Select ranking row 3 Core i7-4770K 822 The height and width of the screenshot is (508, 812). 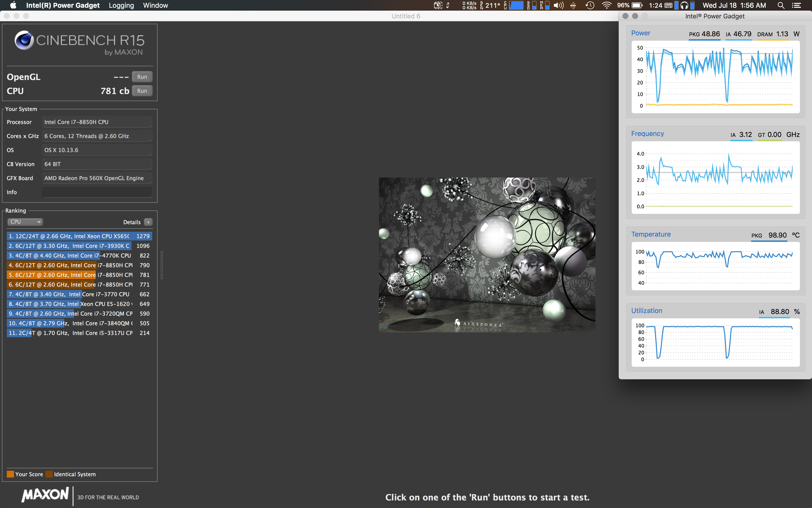click(80, 256)
